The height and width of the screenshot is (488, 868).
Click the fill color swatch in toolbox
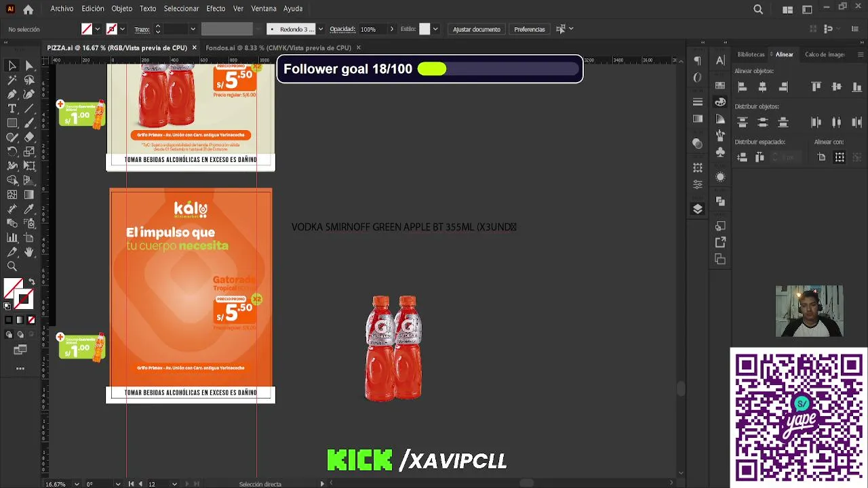13,288
